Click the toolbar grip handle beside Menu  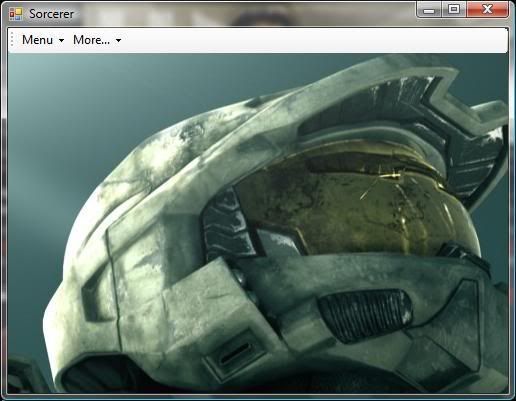coord(12,40)
